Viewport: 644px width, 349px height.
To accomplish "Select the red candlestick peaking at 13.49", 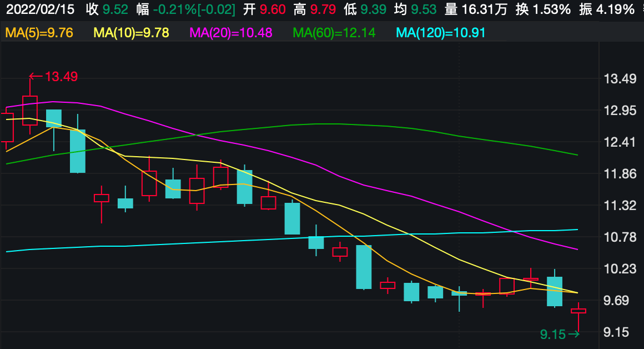I will tap(30, 110).
